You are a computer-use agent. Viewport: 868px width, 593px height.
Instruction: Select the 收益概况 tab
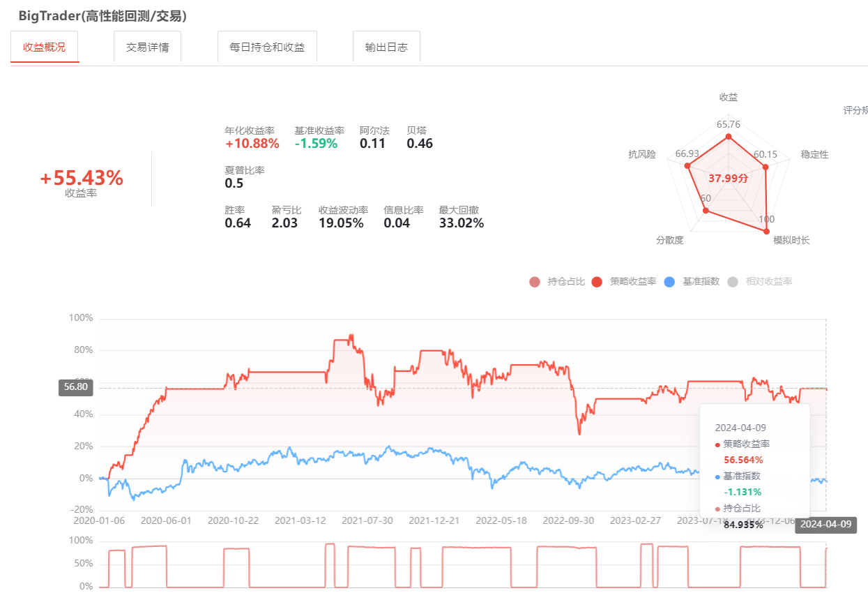click(45, 47)
